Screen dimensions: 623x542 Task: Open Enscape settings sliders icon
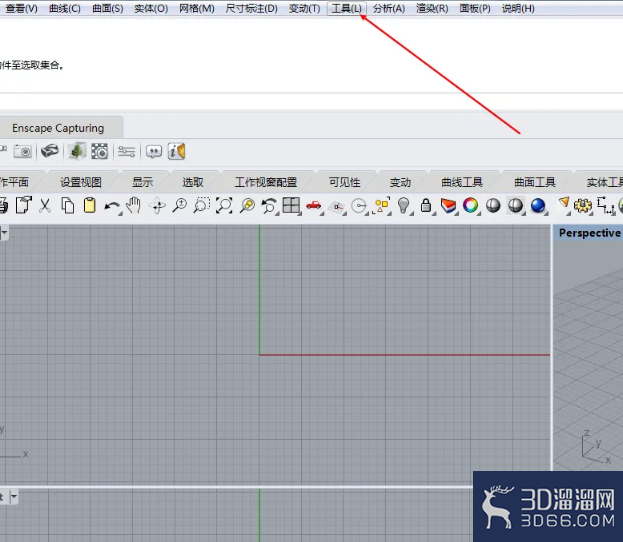pyautogui.click(x=127, y=151)
